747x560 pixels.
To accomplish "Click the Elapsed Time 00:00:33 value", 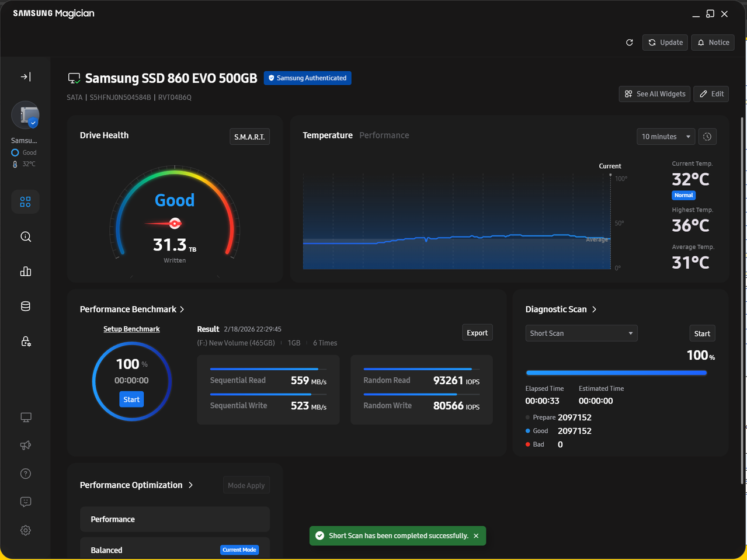I will click(542, 401).
